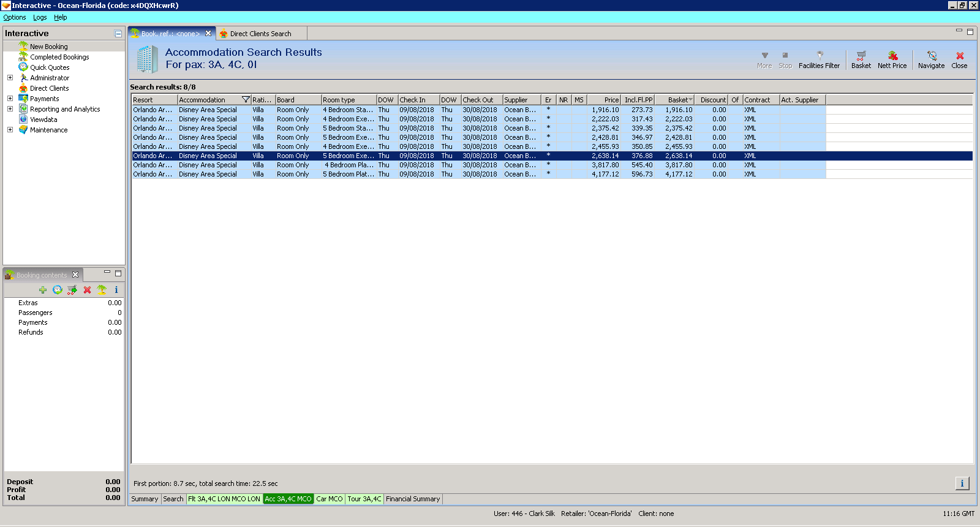Select the Quick Quotes clock icon
This screenshot has width=980, height=527.
[x=23, y=67]
